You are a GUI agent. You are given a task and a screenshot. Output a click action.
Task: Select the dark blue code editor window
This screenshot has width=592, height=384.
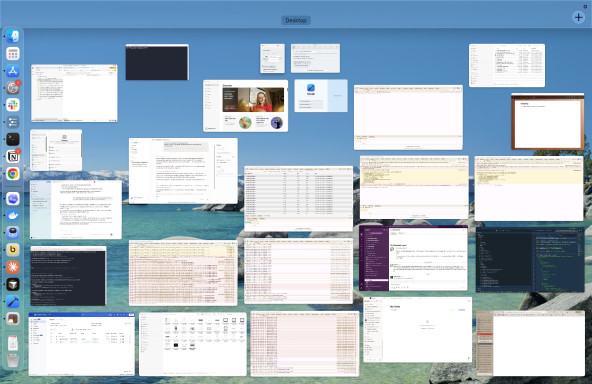point(530,259)
